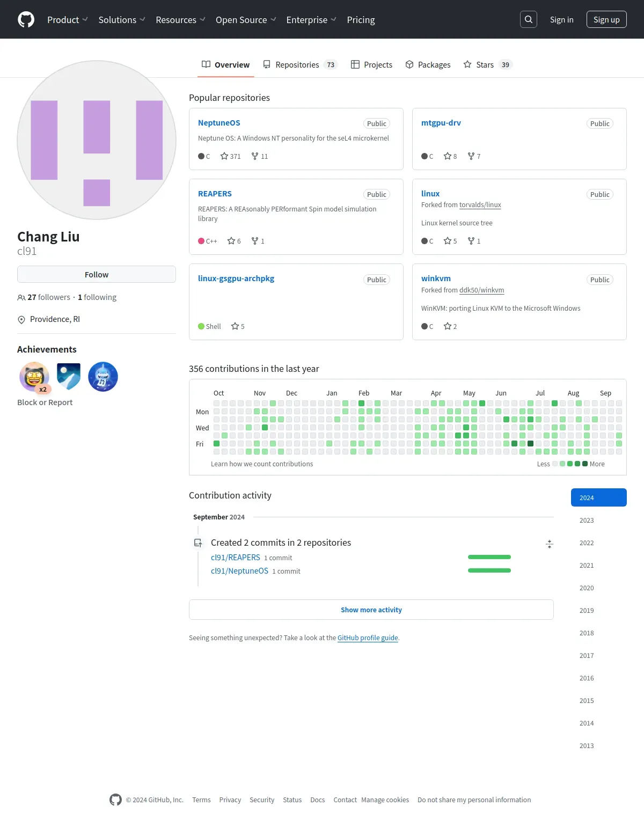
Task: Click the footer Terms link
Action: [x=201, y=800]
